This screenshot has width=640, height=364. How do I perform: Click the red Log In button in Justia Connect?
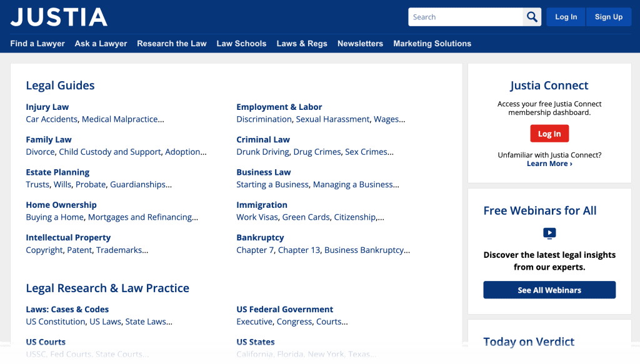(549, 133)
